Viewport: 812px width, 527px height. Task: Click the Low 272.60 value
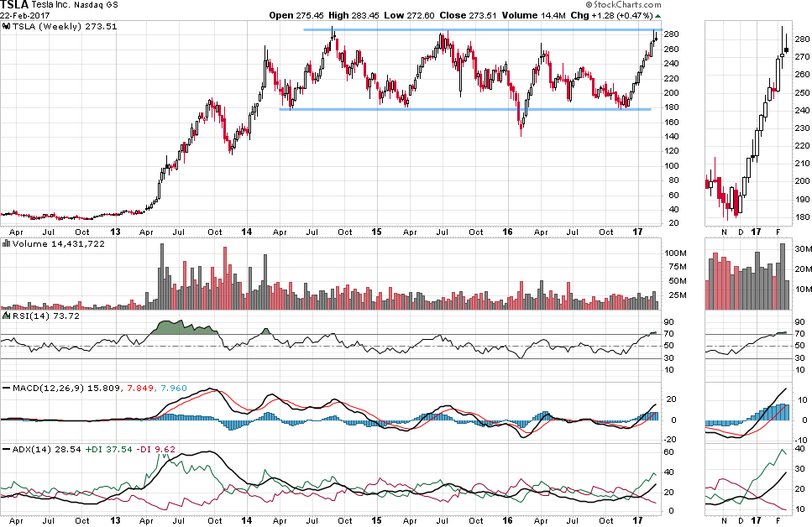point(409,16)
